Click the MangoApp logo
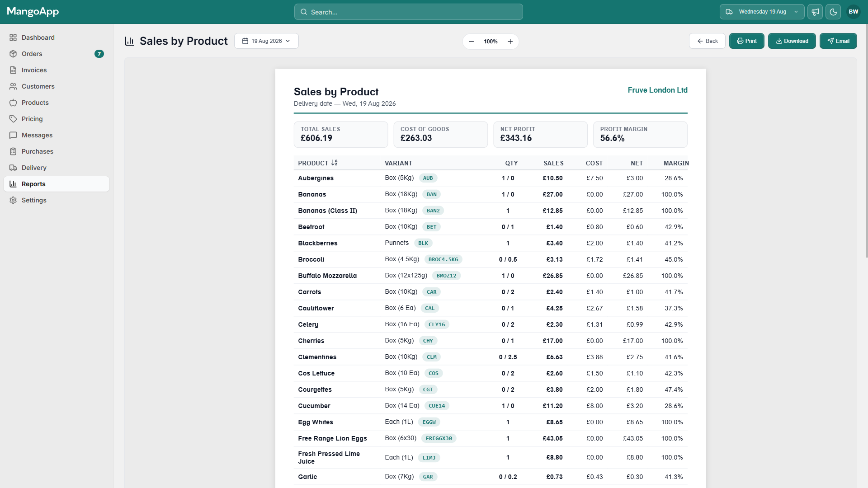 click(33, 12)
